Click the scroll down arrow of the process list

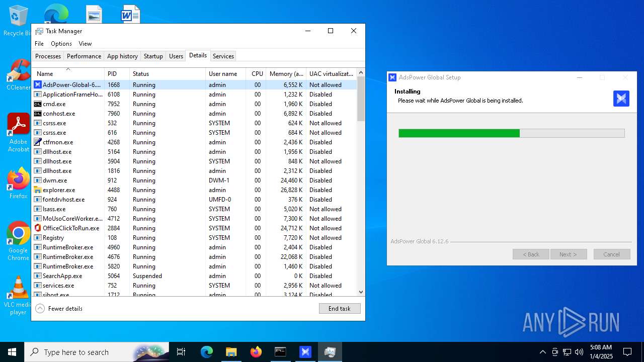click(361, 292)
